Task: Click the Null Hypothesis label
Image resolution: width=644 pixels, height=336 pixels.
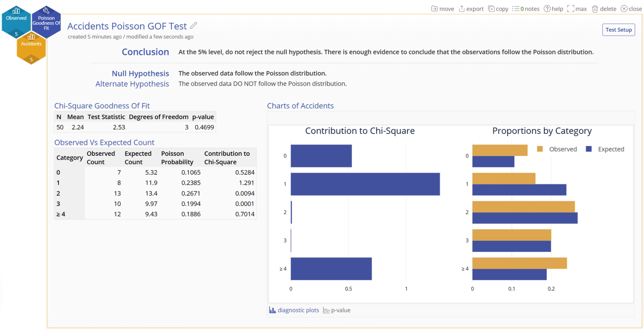Action: pos(140,74)
